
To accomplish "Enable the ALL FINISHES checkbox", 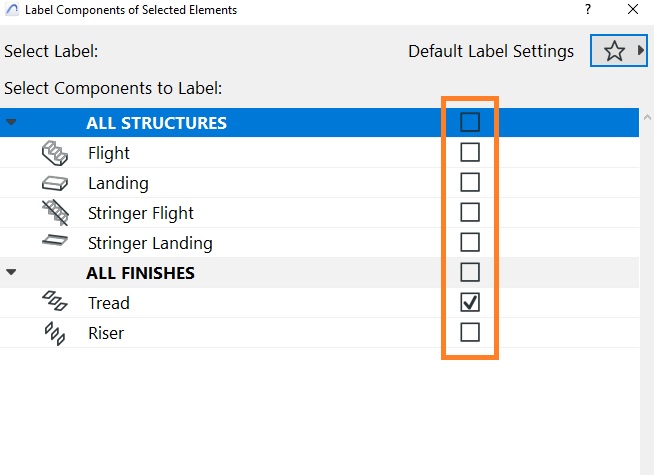I will tap(470, 272).
